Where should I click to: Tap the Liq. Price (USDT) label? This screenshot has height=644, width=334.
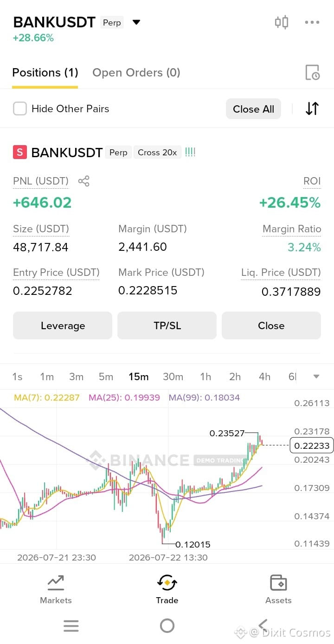pyautogui.click(x=281, y=272)
